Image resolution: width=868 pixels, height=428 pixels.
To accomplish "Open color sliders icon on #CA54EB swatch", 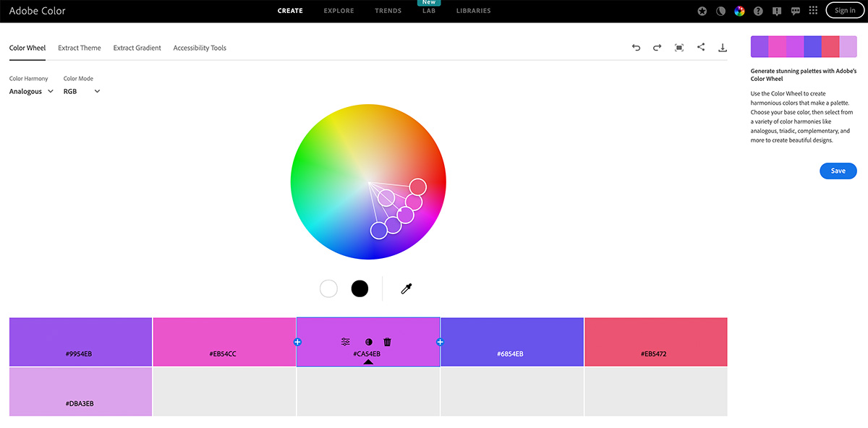I will click(x=346, y=342).
